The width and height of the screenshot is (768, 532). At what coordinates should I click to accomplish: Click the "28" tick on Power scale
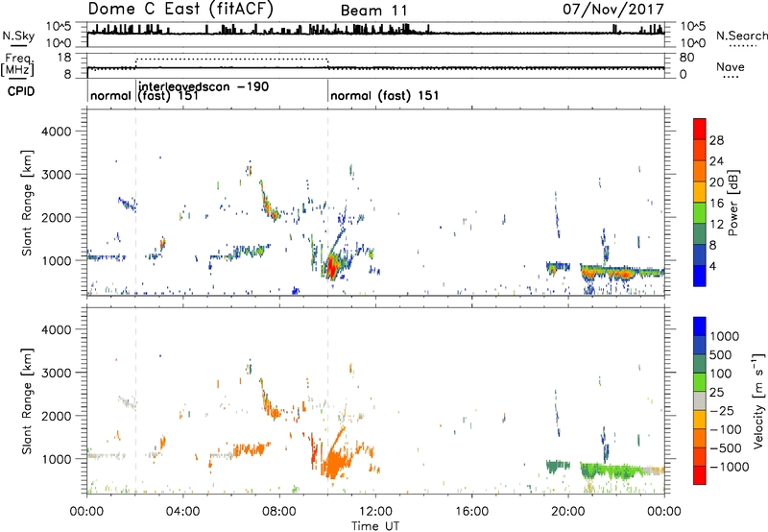click(x=716, y=140)
